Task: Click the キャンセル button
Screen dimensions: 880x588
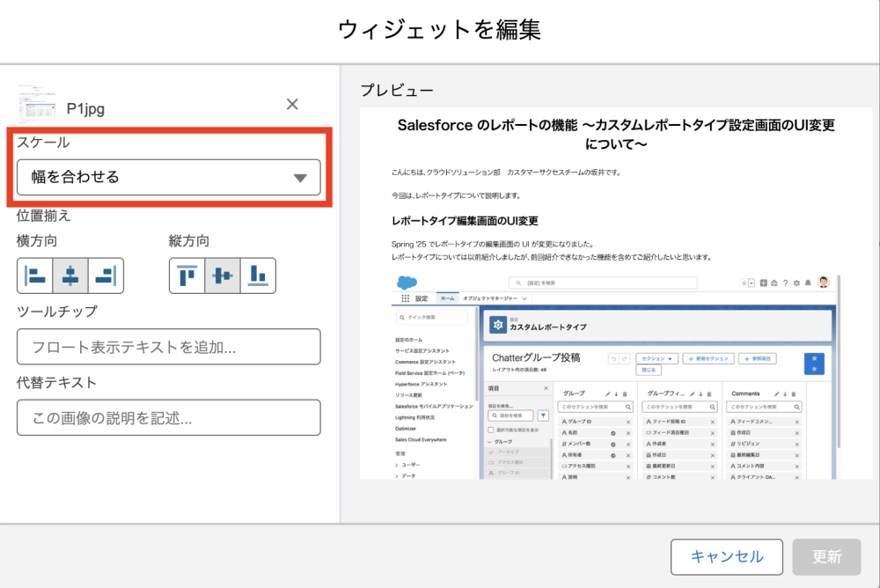Action: coord(726,556)
